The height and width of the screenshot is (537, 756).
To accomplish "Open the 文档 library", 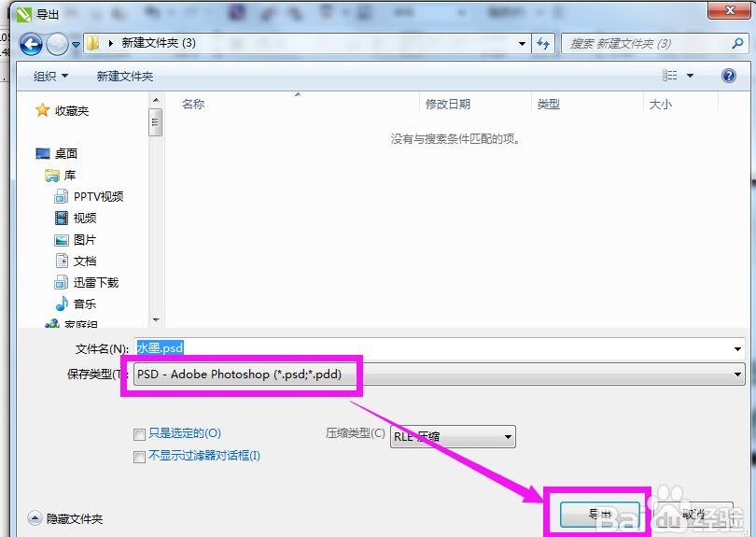I will [85, 261].
